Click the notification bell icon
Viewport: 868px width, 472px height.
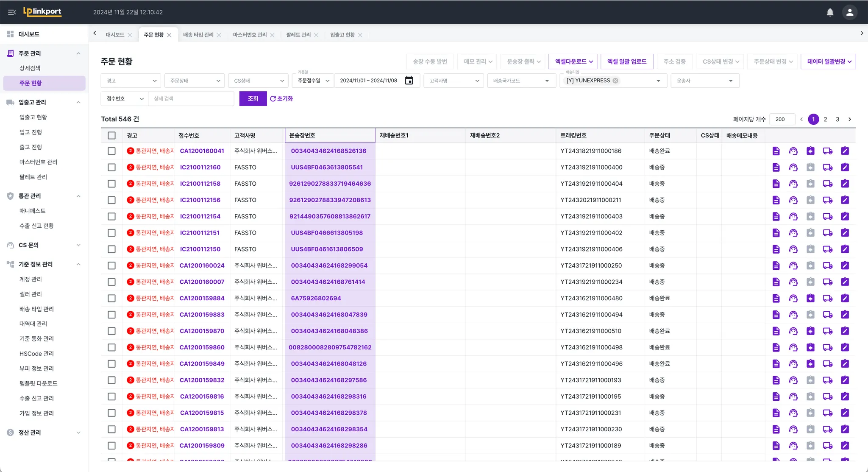pos(830,12)
